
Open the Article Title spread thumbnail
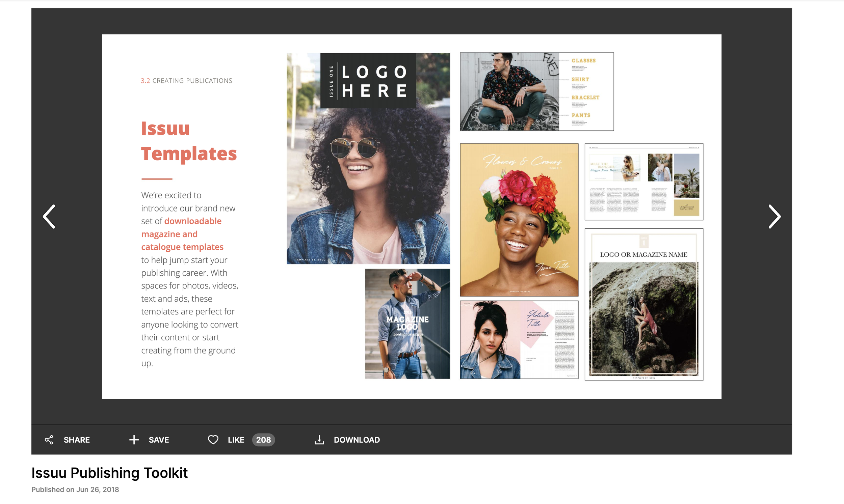pyautogui.click(x=519, y=339)
